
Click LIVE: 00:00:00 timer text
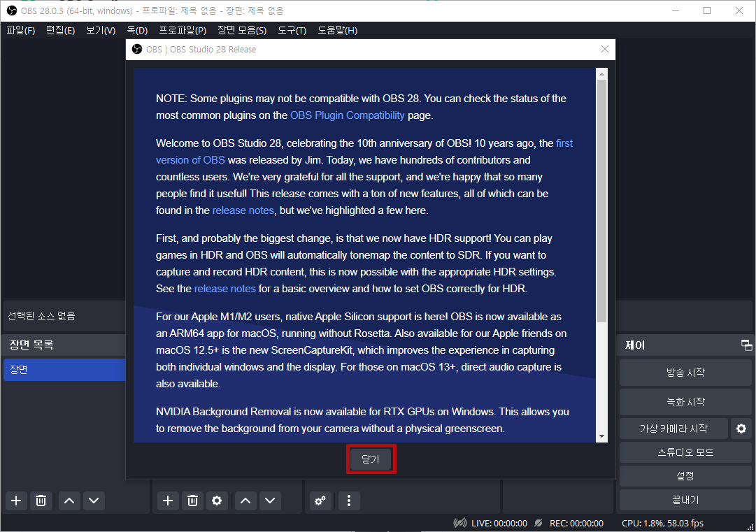pos(499,524)
